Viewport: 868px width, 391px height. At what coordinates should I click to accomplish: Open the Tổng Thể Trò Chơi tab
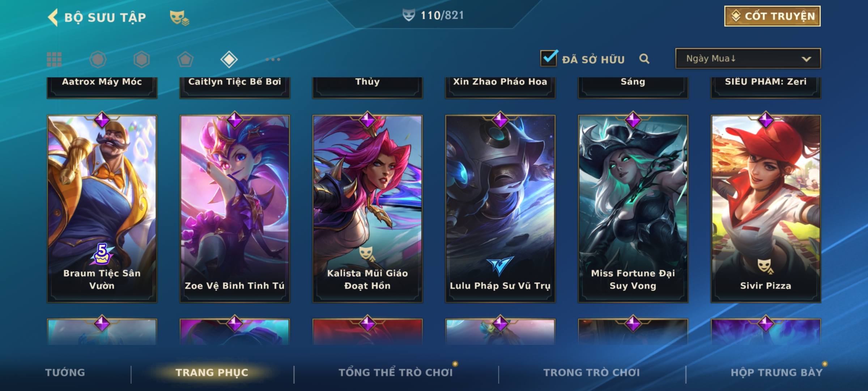396,373
